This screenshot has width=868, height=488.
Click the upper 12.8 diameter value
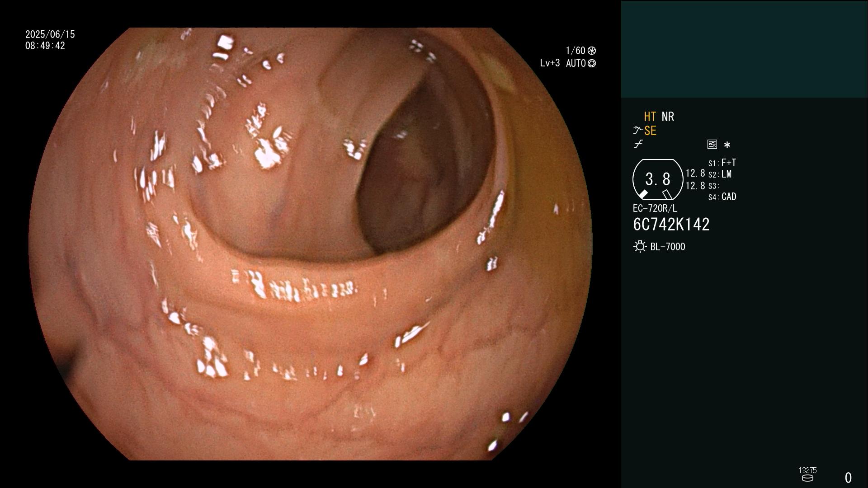point(695,174)
